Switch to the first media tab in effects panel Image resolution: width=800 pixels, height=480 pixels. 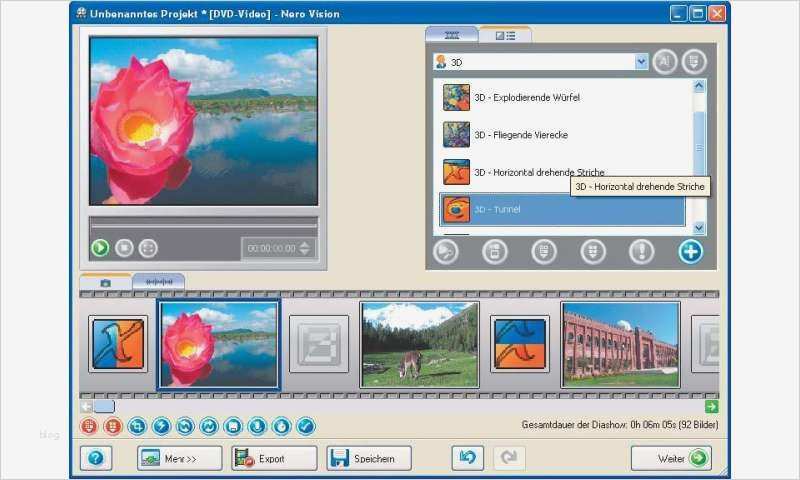(452, 35)
